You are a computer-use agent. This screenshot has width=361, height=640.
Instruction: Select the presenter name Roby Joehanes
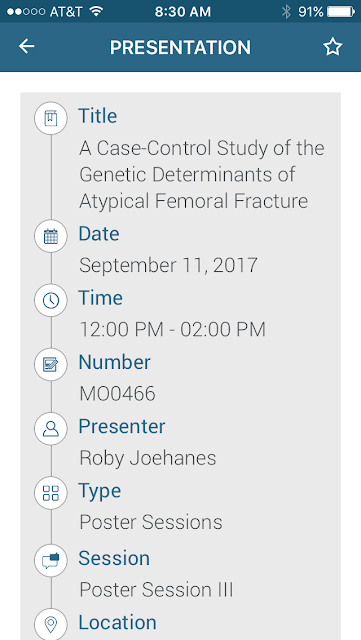click(147, 458)
